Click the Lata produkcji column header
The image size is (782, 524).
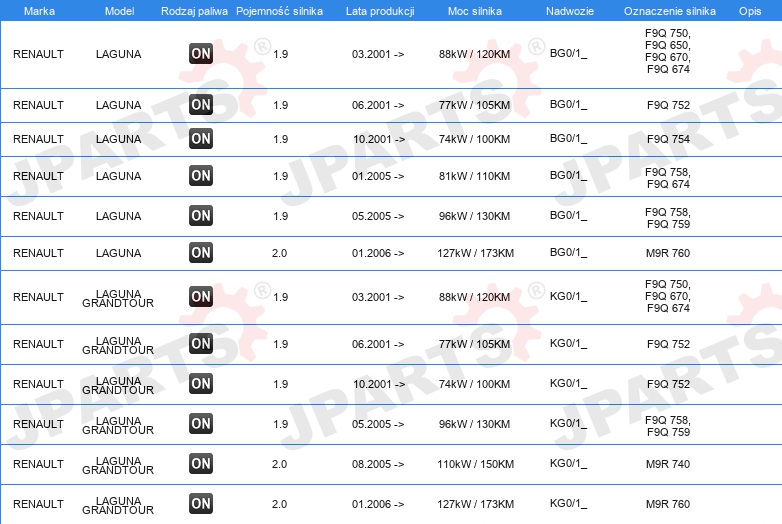click(x=380, y=11)
